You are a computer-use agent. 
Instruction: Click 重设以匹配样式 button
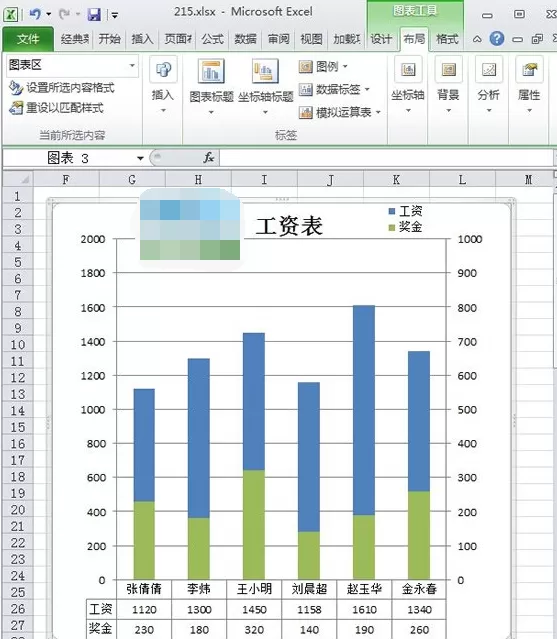57,108
